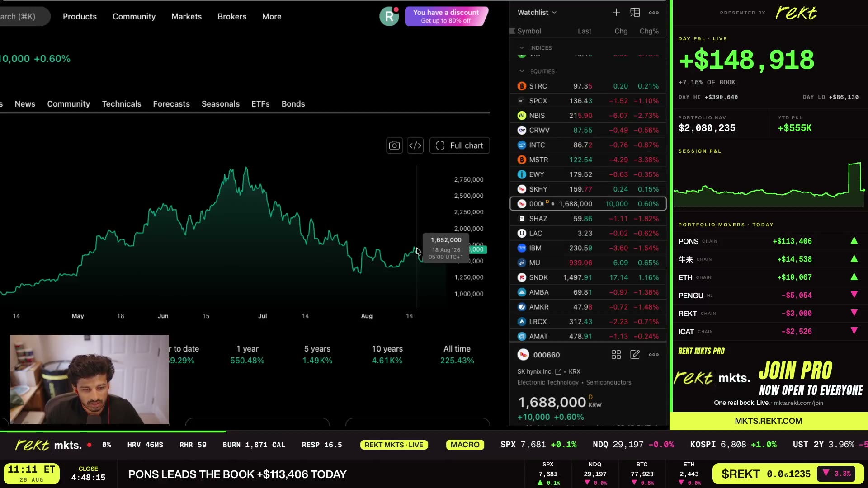The width and height of the screenshot is (868, 488).
Task: Select the MSTR row in the watchlist
Action: click(588, 160)
